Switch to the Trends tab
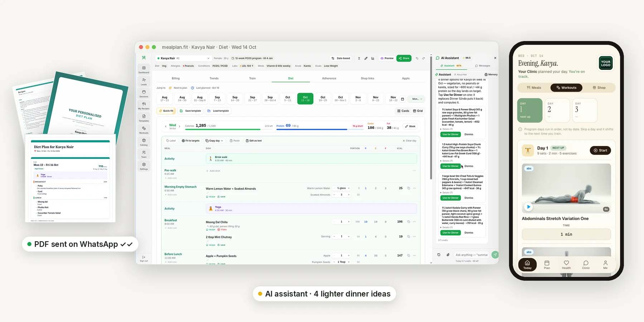Image resolution: width=644 pixels, height=322 pixels. coord(214,78)
